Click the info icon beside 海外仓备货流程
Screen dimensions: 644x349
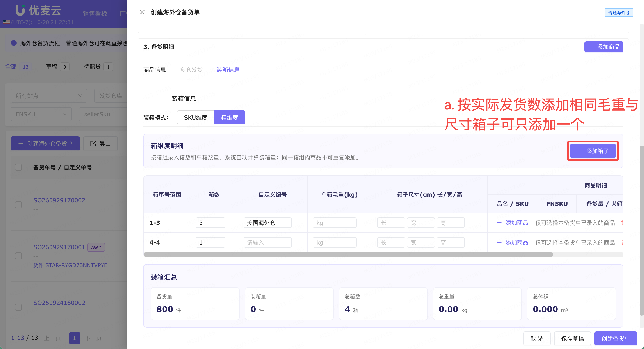click(14, 43)
